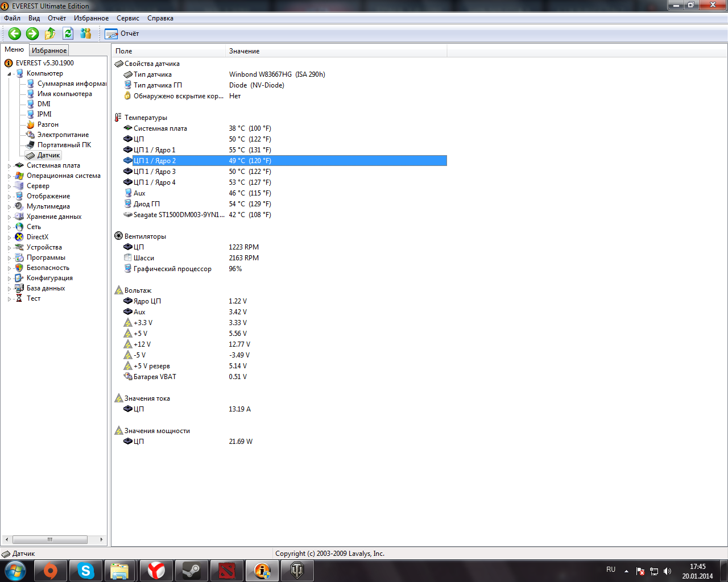The height and width of the screenshot is (582, 728).
Task: Click the Refresh toolbar icon
Action: (68, 34)
